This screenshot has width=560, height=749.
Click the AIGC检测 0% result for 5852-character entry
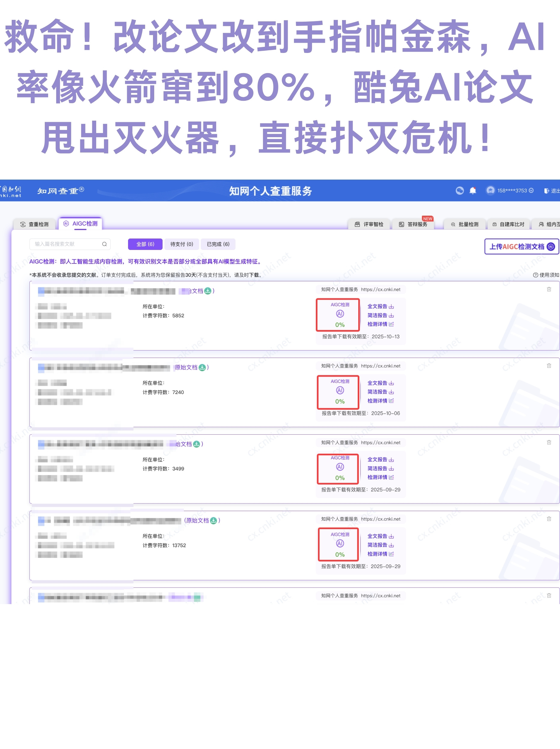pos(338,315)
